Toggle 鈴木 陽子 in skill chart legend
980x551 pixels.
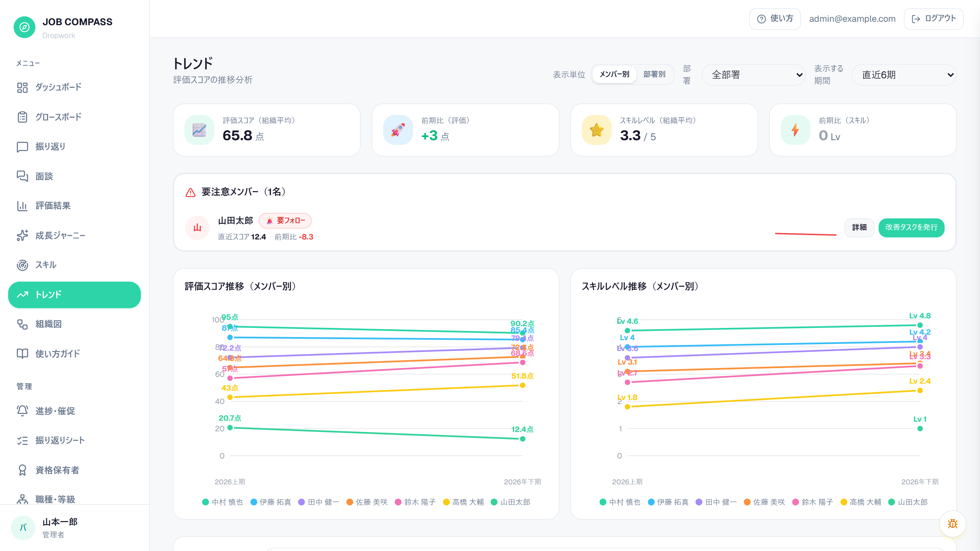pos(813,502)
